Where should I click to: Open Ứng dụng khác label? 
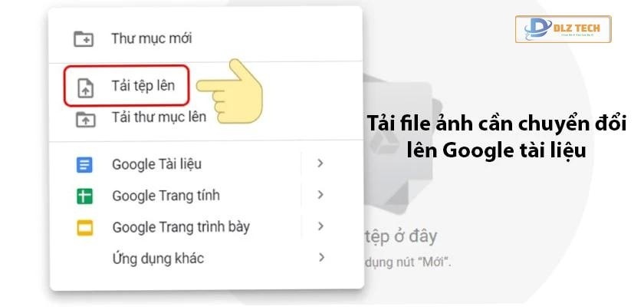pyautogui.click(x=158, y=259)
